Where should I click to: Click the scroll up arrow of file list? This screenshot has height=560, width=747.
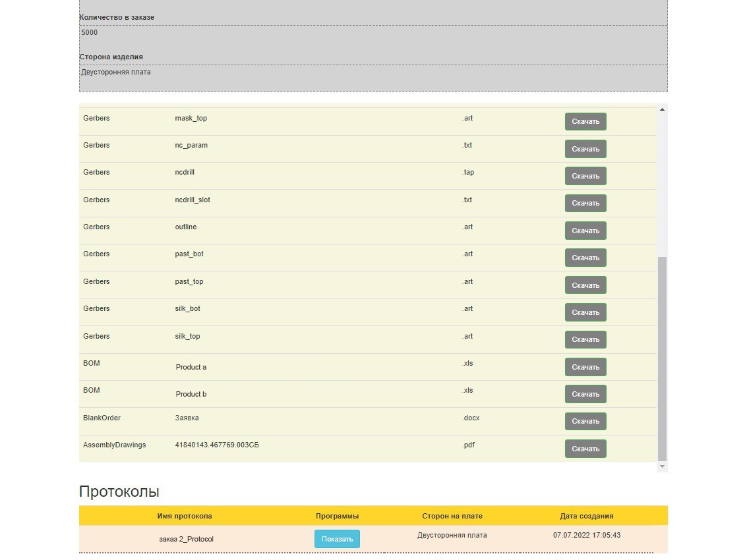663,109
